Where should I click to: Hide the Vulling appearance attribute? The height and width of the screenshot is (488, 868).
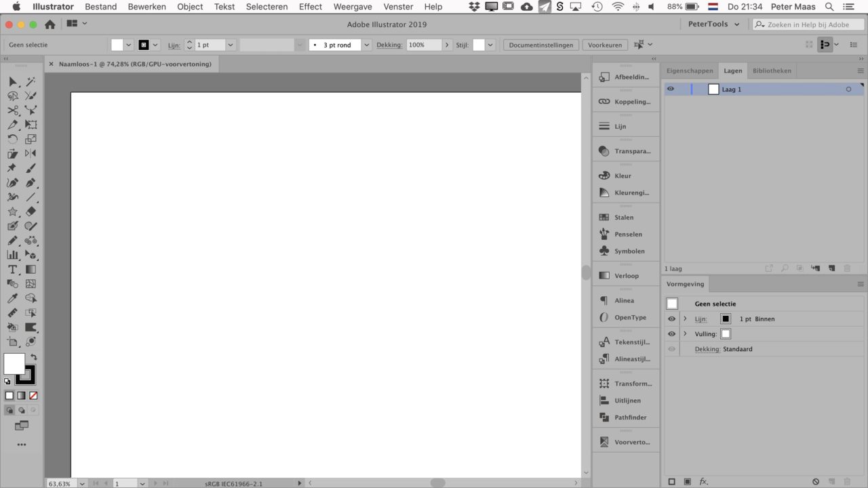[672, 333]
